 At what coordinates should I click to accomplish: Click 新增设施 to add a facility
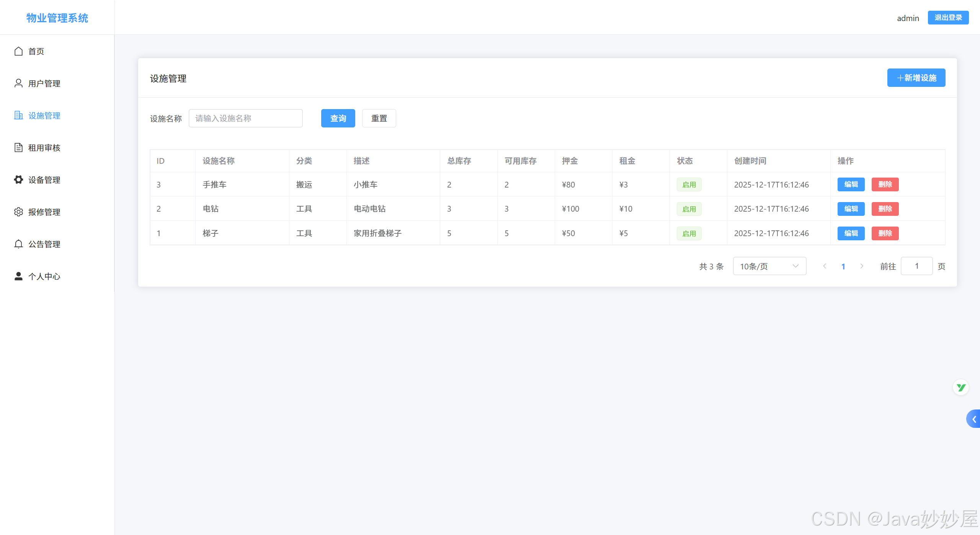tap(916, 78)
